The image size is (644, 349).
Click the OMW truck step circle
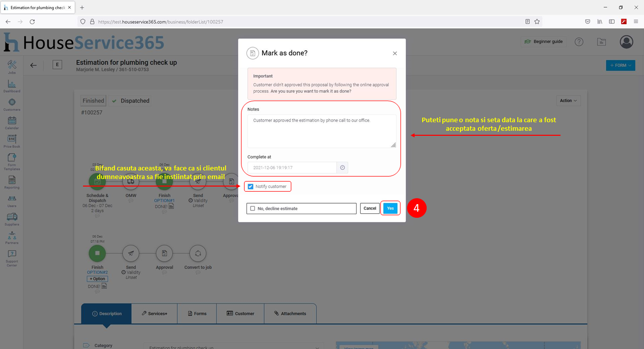click(131, 181)
